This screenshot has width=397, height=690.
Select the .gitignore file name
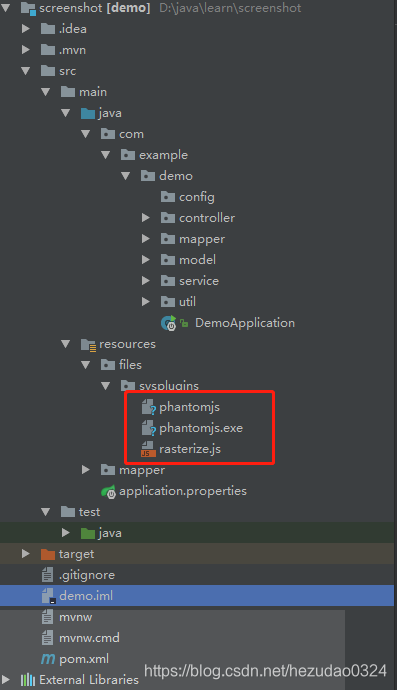pos(87,575)
